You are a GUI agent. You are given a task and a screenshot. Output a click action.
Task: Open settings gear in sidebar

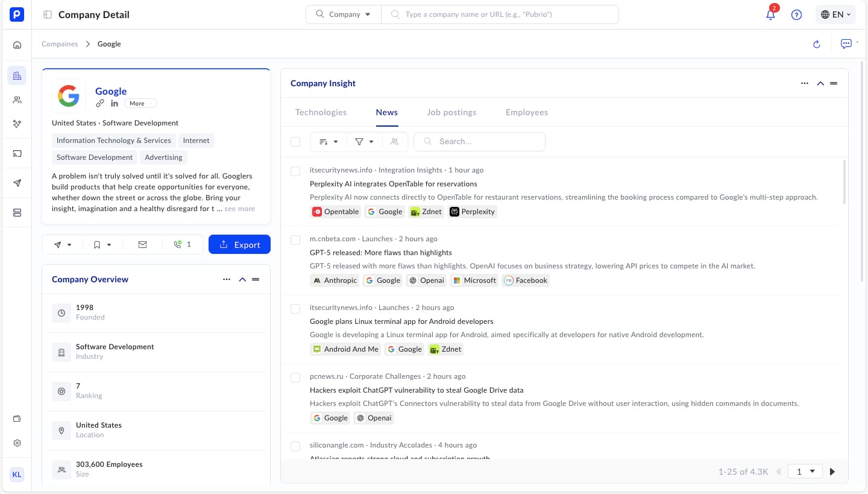pos(17,443)
